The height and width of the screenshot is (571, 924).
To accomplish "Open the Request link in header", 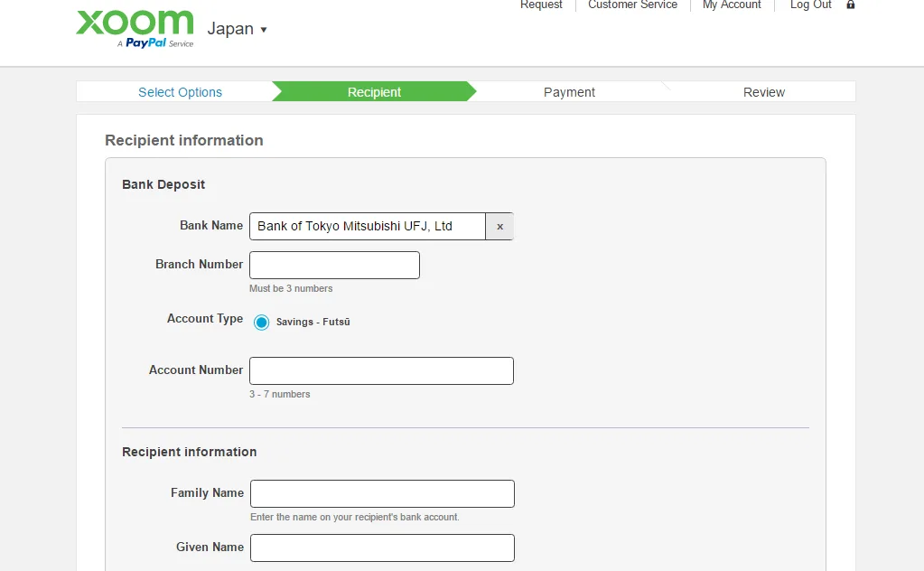I will click(541, 5).
